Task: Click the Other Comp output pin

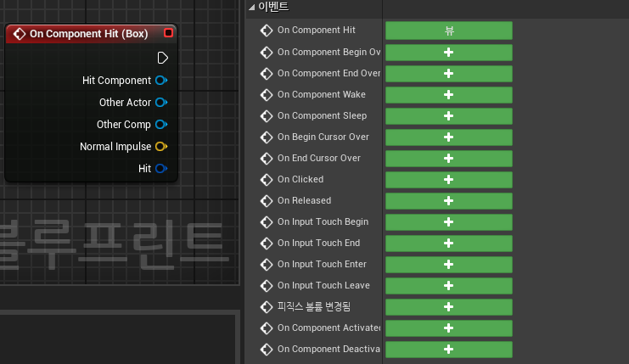Action: pyautogui.click(x=161, y=125)
